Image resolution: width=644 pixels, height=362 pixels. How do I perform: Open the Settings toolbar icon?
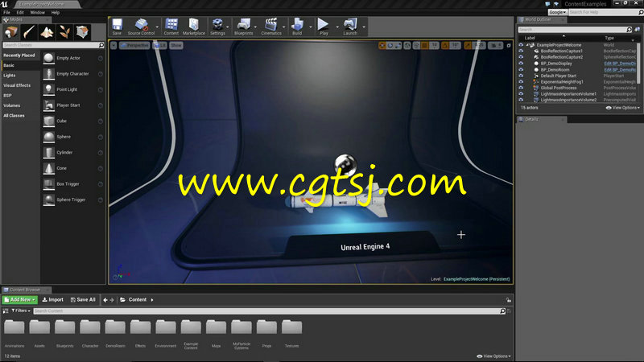coord(217,25)
